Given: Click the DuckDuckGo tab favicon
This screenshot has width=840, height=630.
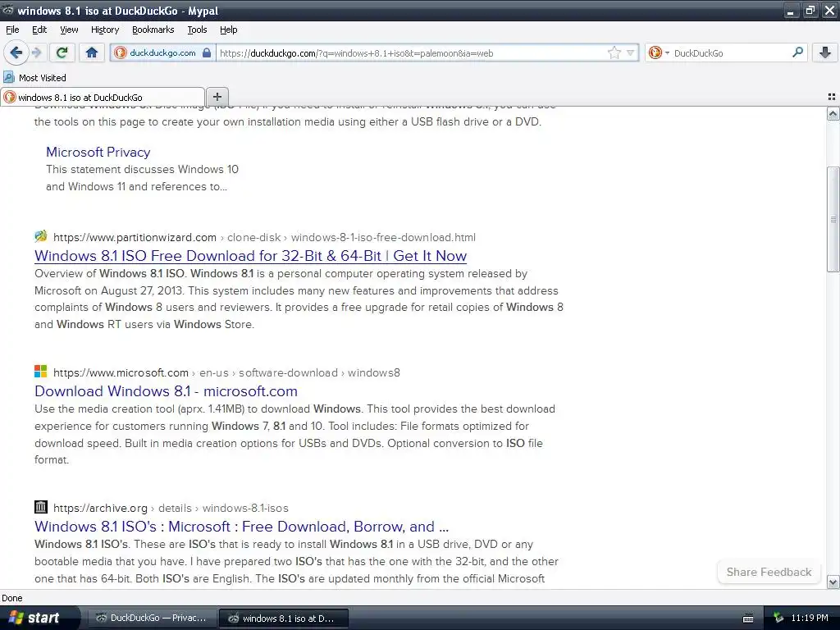Looking at the screenshot, I should coord(9,97).
